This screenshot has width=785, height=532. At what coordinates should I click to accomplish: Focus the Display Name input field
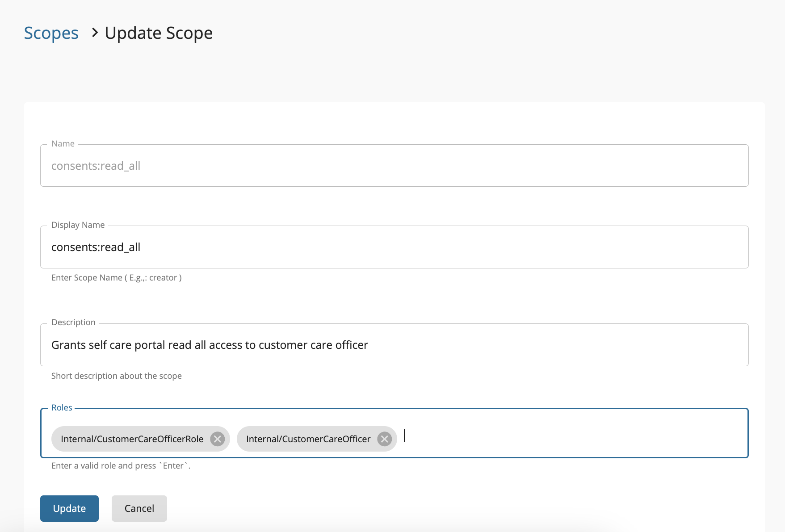pyautogui.click(x=395, y=247)
